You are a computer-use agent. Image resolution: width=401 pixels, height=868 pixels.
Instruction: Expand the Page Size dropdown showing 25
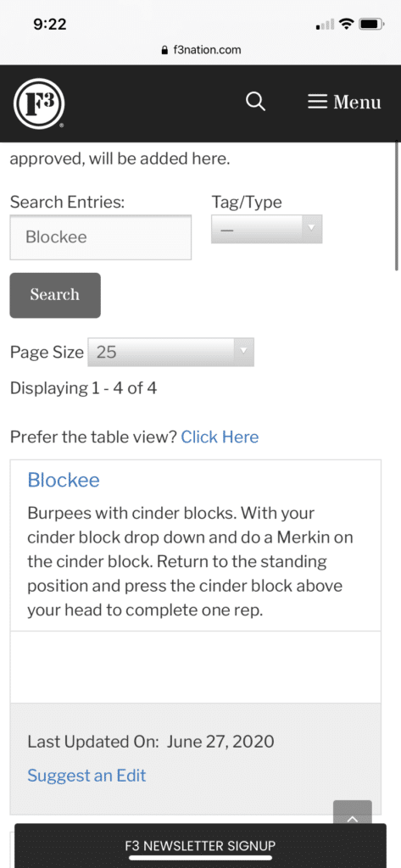[170, 352]
